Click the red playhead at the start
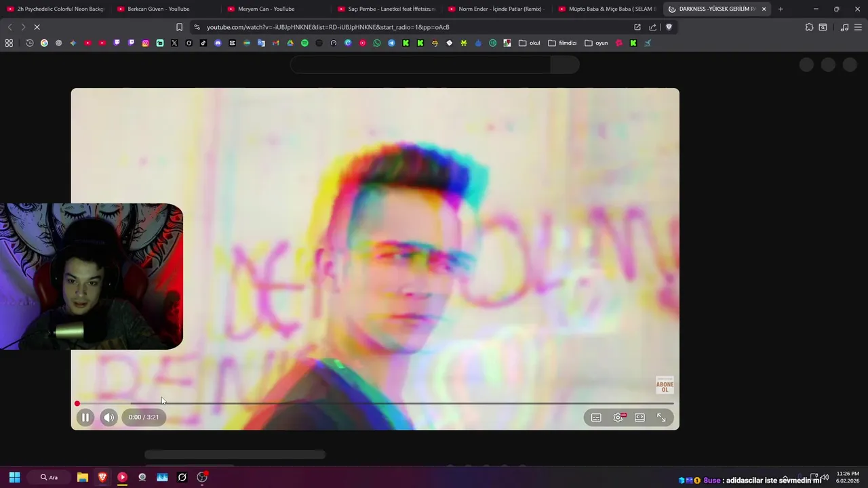The width and height of the screenshot is (868, 488). tap(77, 403)
